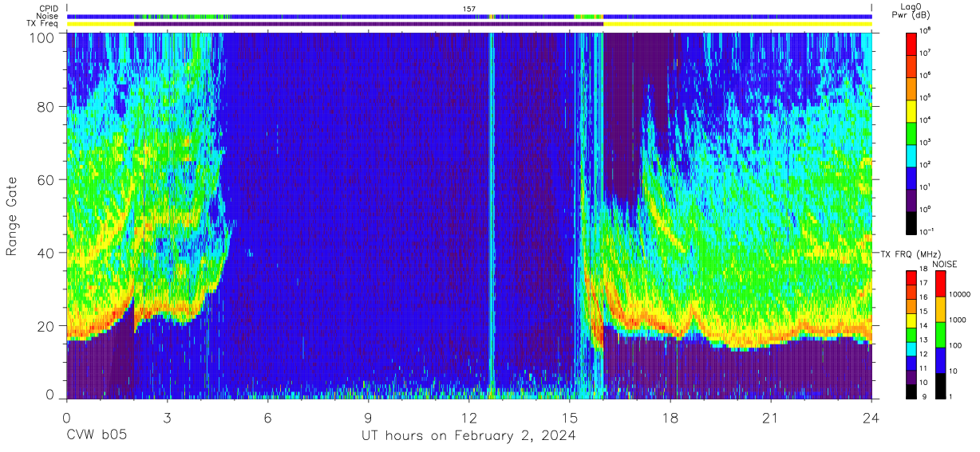Viewport: 980px width, 452px height.
Task: Click the 'Noise' row label at top left
Action: coord(47,16)
